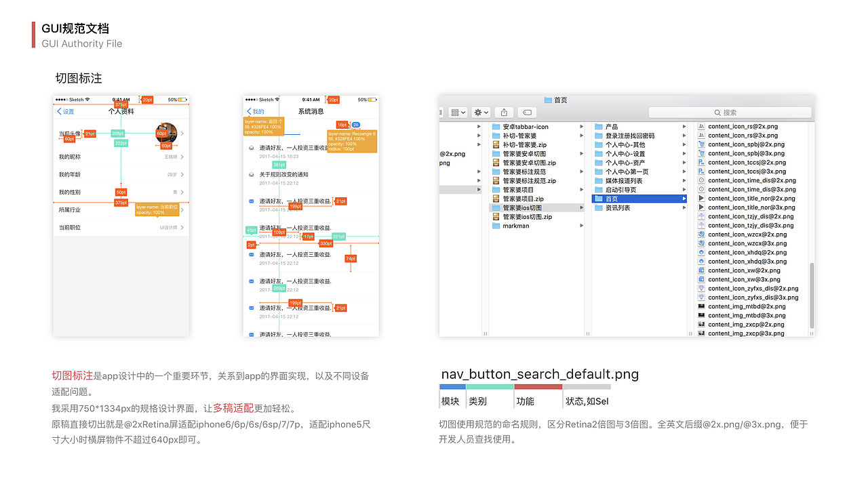
Task: Open the 我的年龄 row chevron
Action: [x=182, y=174]
